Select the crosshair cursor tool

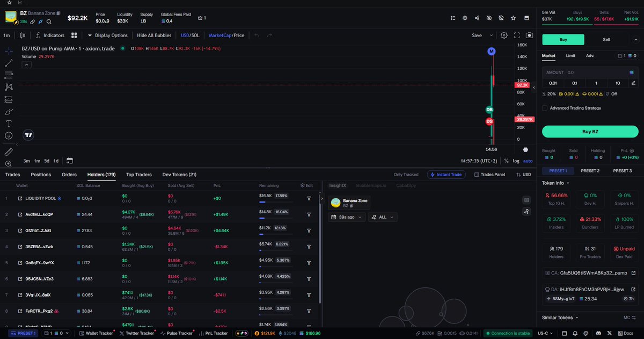click(9, 51)
